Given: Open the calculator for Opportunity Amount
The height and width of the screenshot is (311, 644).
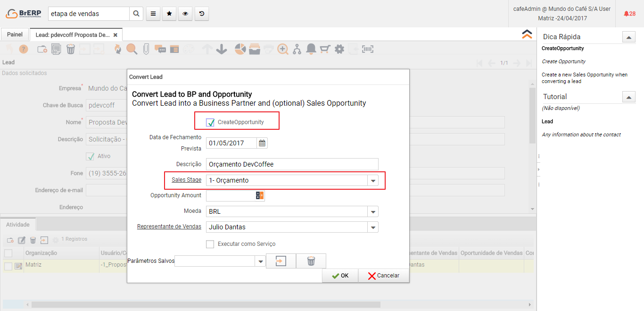Looking at the screenshot, I should pyautogui.click(x=260, y=195).
